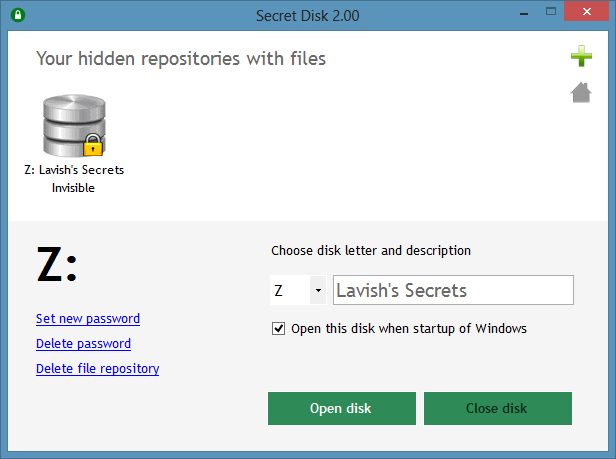Image resolution: width=616 pixels, height=459 pixels.
Task: Uncheck Open this disk when startup of Windows
Action: click(279, 328)
